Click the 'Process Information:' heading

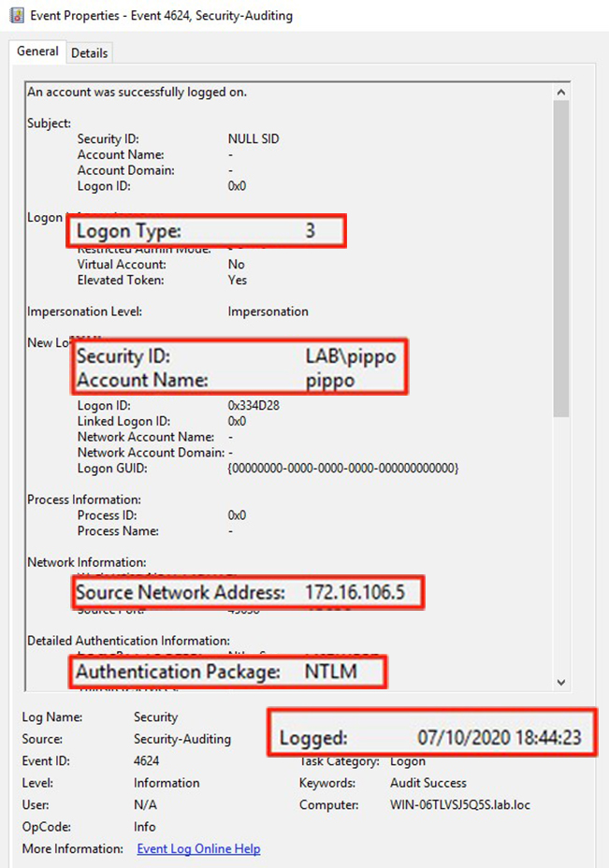84,499
